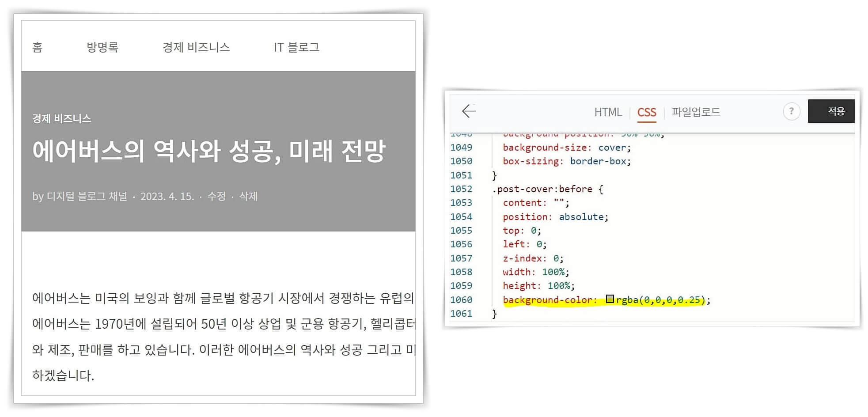
Task: Click the .post-cover:before selector on line 1052
Action: 543,189
